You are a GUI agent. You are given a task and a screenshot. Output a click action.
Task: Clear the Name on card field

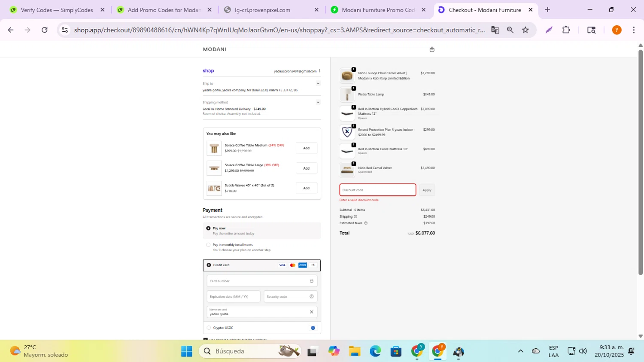tap(312, 312)
